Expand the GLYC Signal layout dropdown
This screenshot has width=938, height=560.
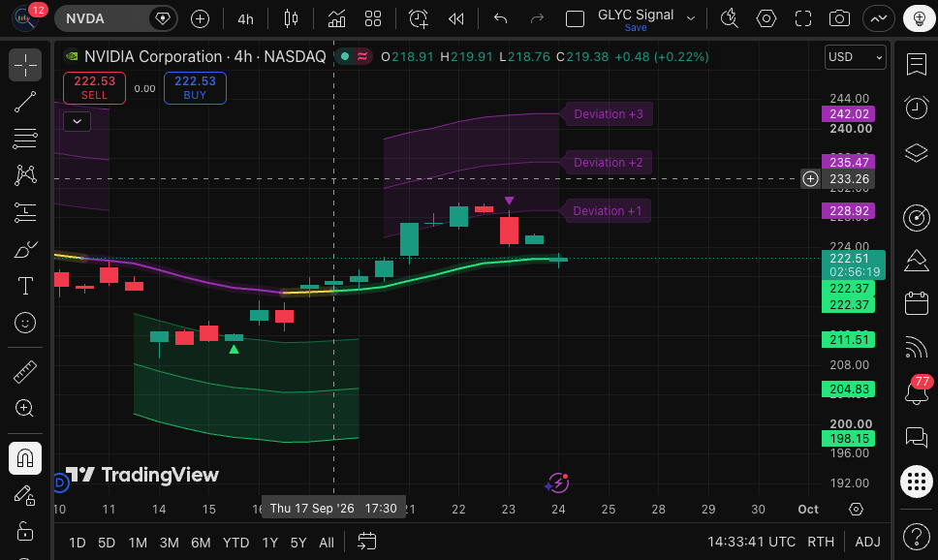691,19
